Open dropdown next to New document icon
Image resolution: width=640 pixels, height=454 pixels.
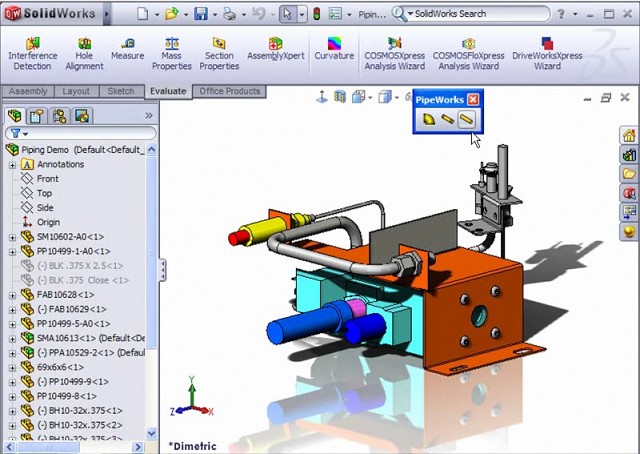[157, 15]
